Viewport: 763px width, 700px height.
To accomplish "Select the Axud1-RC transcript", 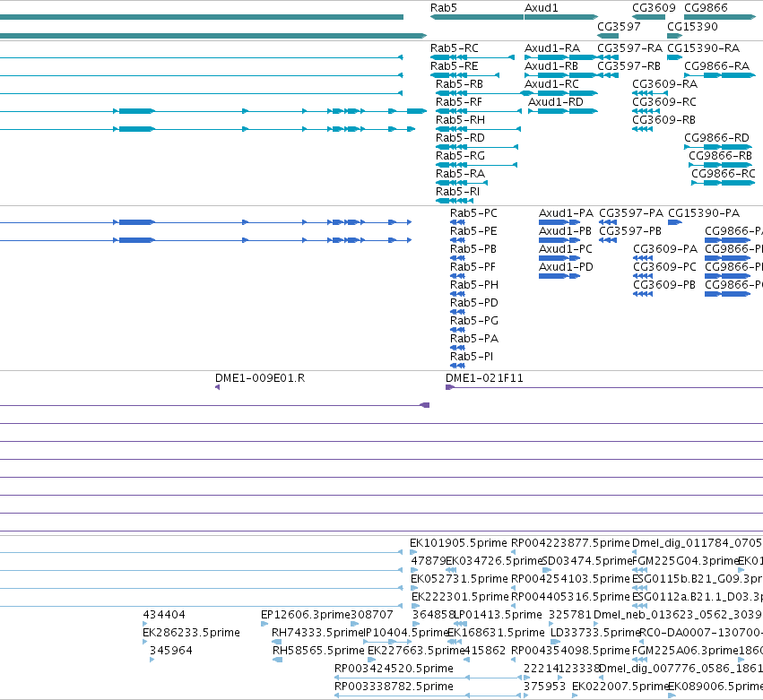I will tap(561, 93).
